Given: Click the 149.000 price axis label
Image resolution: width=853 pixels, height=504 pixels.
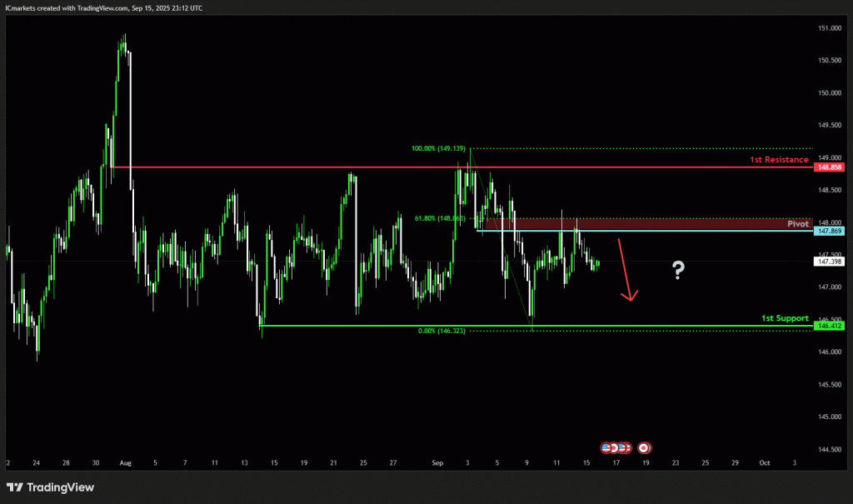Looking at the screenshot, I should point(830,157).
